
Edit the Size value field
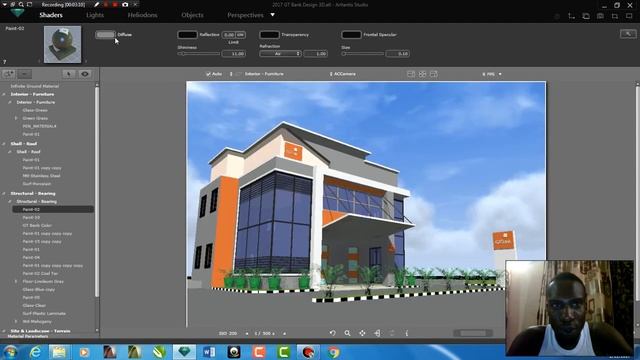coord(398,53)
